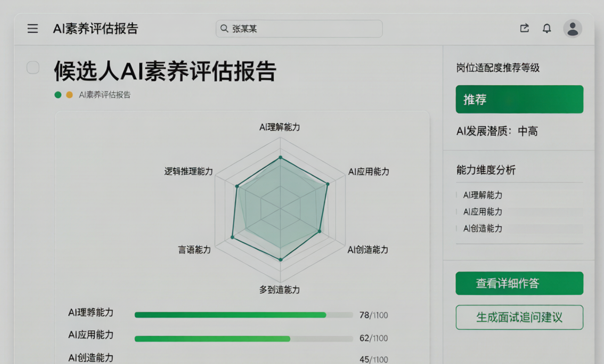Viewport: 604px width, 364px height.
Task: Click the 45/1100 score value
Action: point(374,360)
